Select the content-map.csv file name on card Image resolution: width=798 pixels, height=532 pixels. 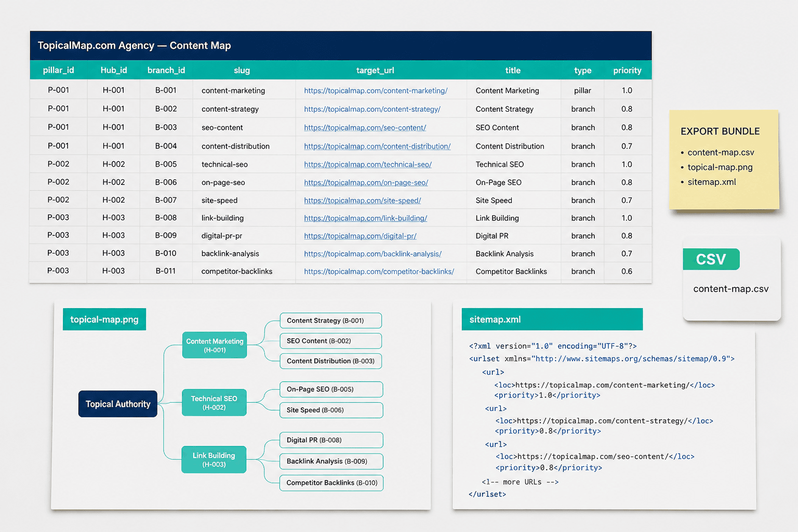point(730,289)
